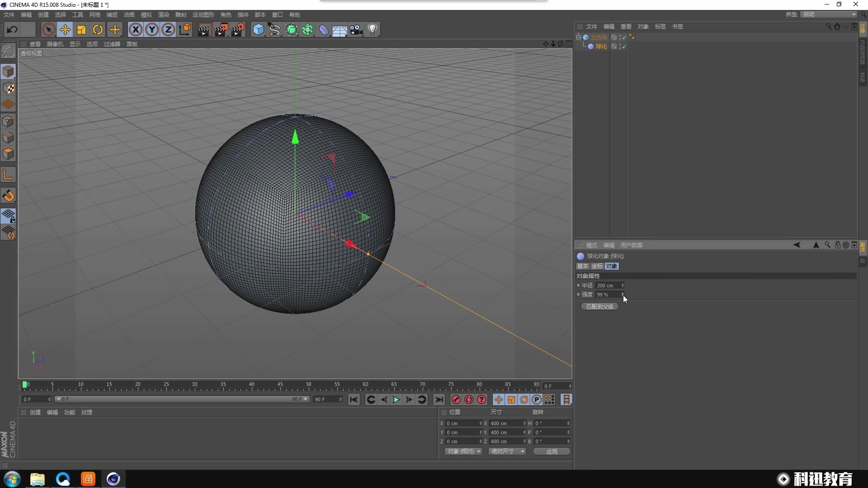Screen dimensions: 868x488
Task: Open the spline pen tool icon
Action: click(274, 30)
